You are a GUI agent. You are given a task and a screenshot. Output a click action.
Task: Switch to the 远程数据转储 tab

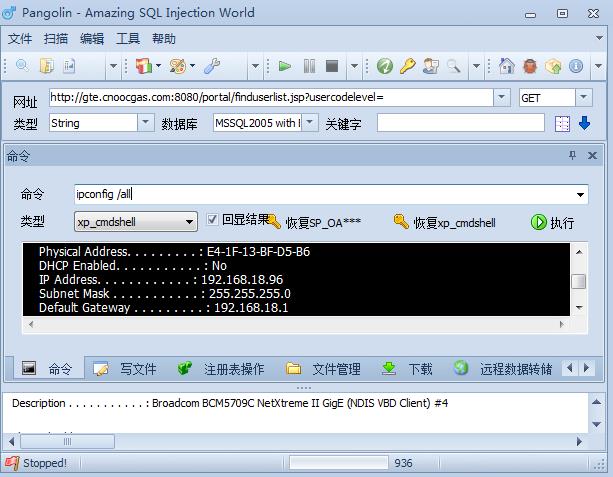[x=504, y=368]
